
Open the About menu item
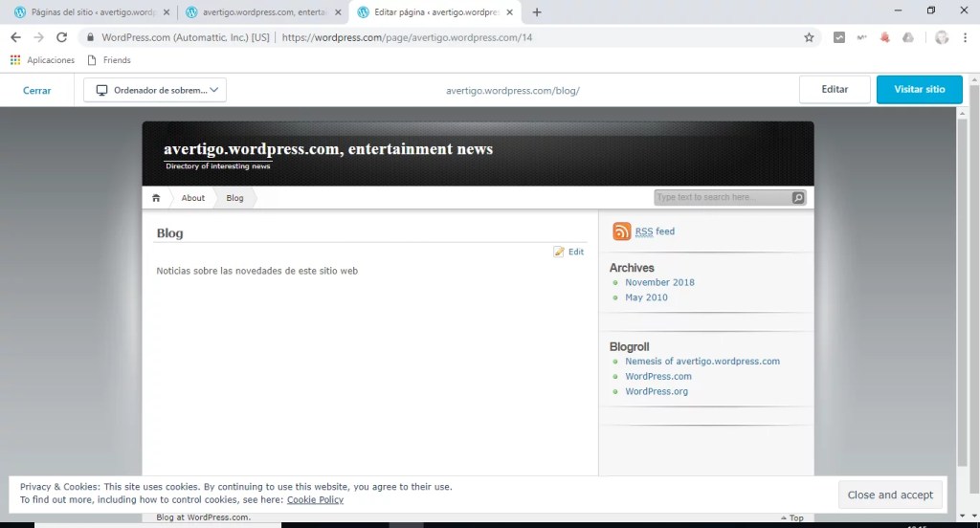(193, 198)
